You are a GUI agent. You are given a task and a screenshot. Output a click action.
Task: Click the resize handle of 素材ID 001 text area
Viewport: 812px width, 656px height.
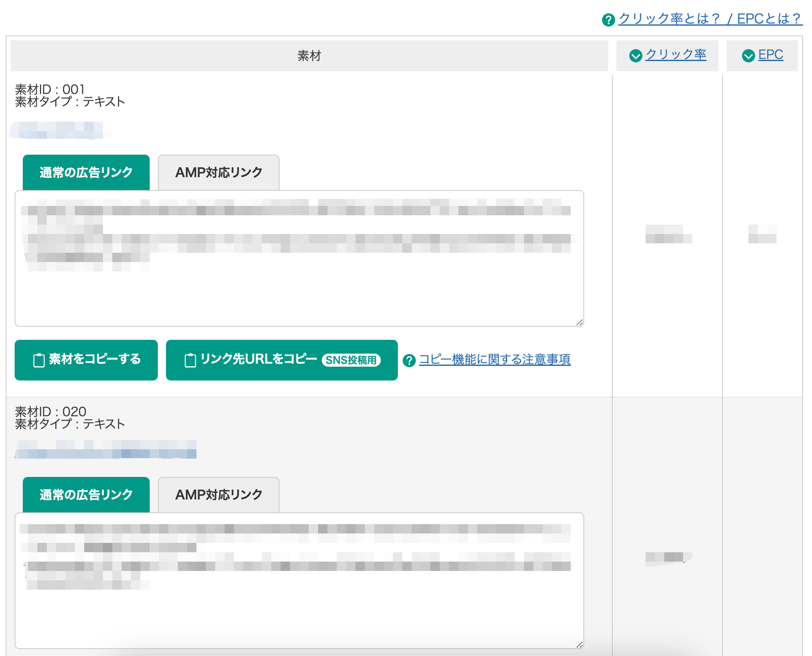[580, 322]
